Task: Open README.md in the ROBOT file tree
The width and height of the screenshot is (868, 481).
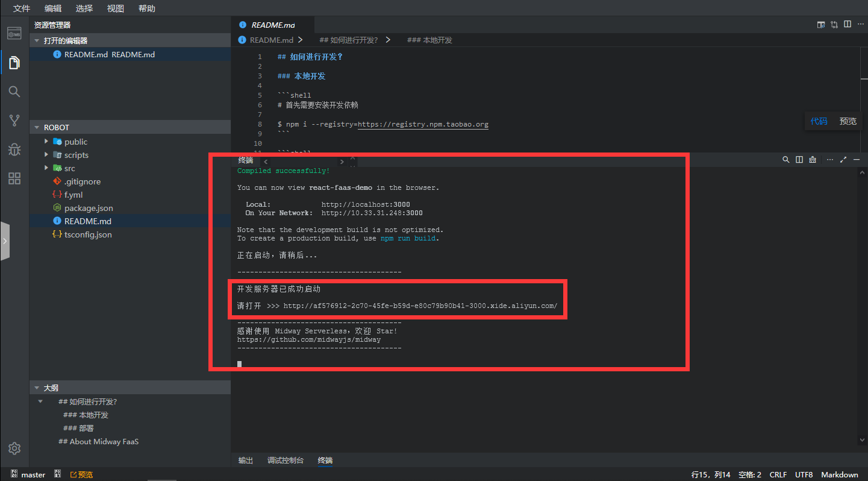Action: click(88, 221)
